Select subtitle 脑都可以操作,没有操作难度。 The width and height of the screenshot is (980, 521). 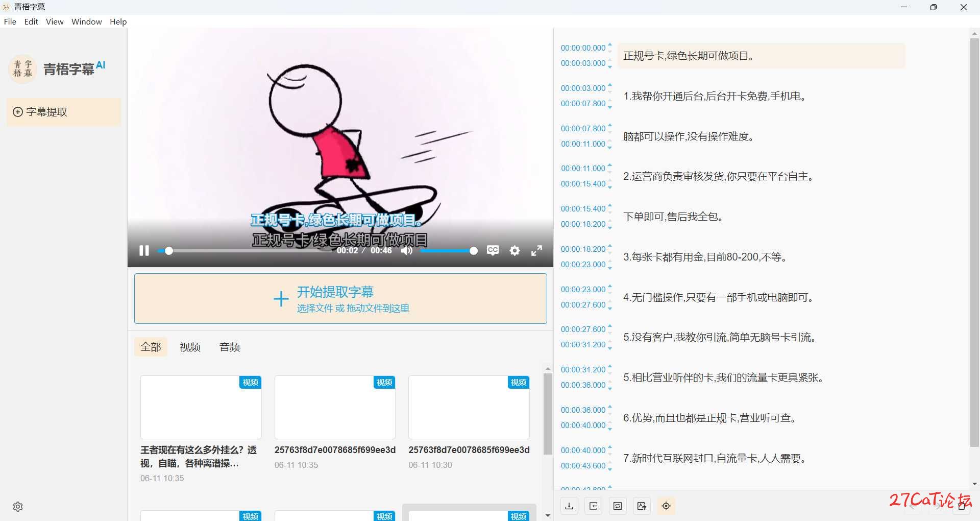(x=761, y=136)
